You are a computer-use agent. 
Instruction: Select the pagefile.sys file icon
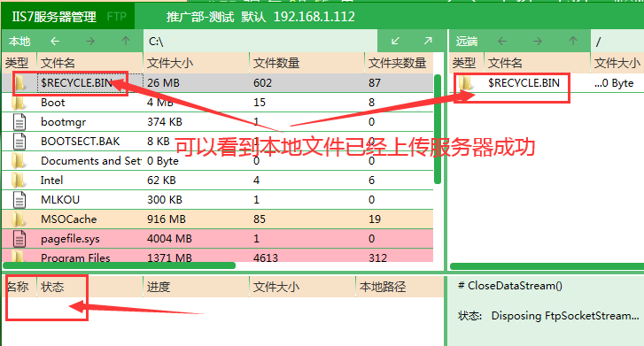tap(19, 239)
